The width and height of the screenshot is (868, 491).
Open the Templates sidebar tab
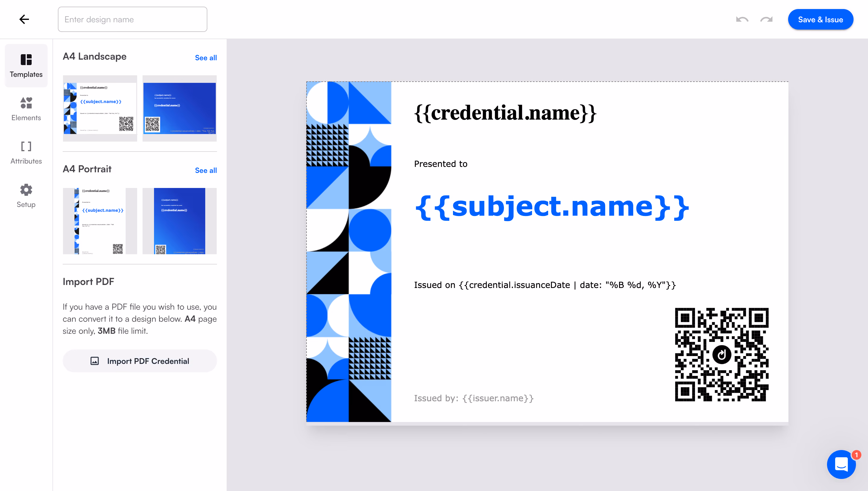pos(26,66)
